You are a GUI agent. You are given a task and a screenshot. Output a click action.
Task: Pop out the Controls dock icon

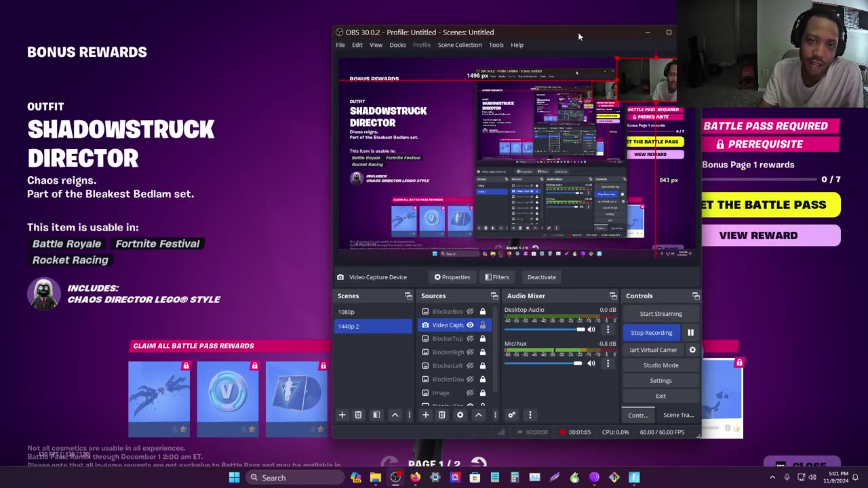click(x=696, y=296)
